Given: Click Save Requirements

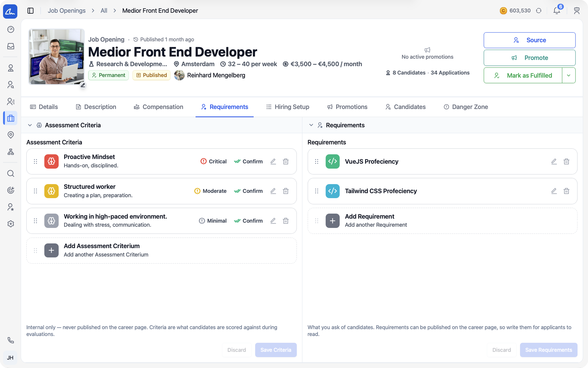Looking at the screenshot, I should point(549,350).
